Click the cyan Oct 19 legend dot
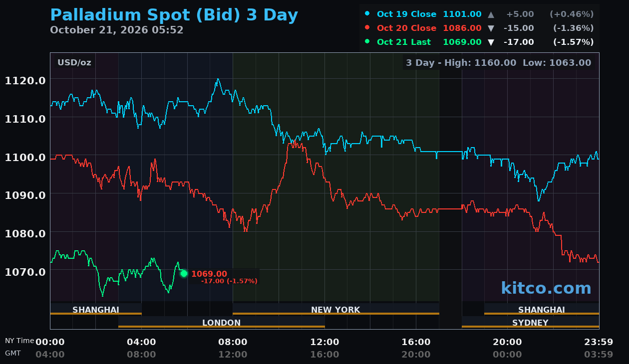629x364 pixels. coord(367,14)
